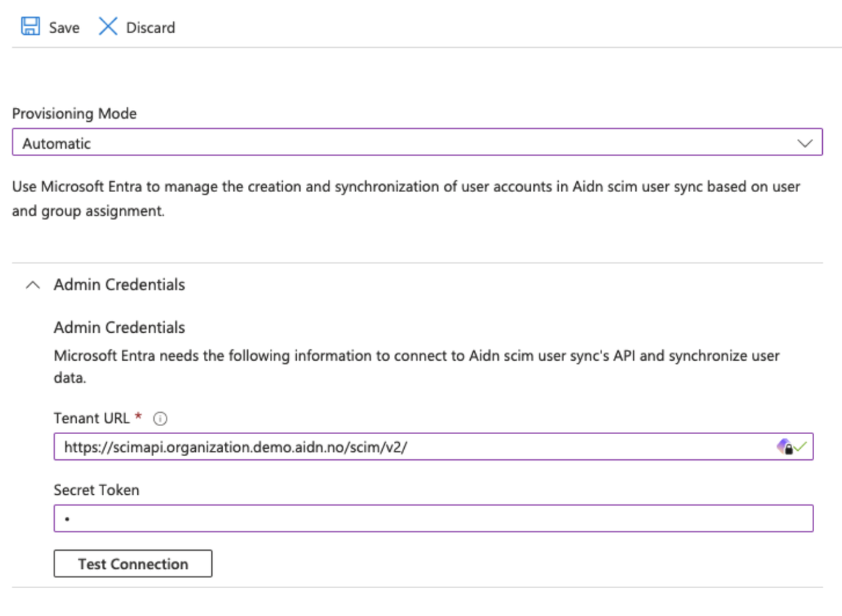Click the Admin Credentials subheading under the expander
The image size is (842, 616).
(x=120, y=328)
